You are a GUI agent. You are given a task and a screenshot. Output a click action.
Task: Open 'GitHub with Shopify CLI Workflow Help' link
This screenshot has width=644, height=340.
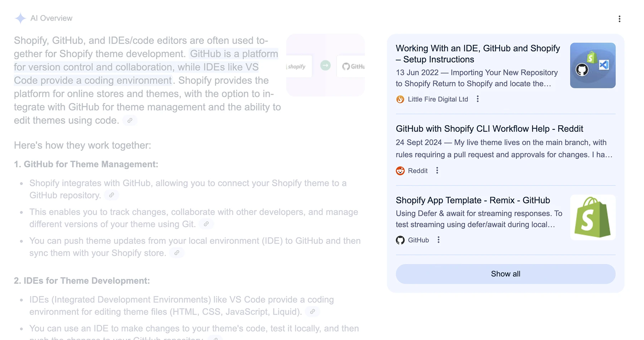coord(489,129)
